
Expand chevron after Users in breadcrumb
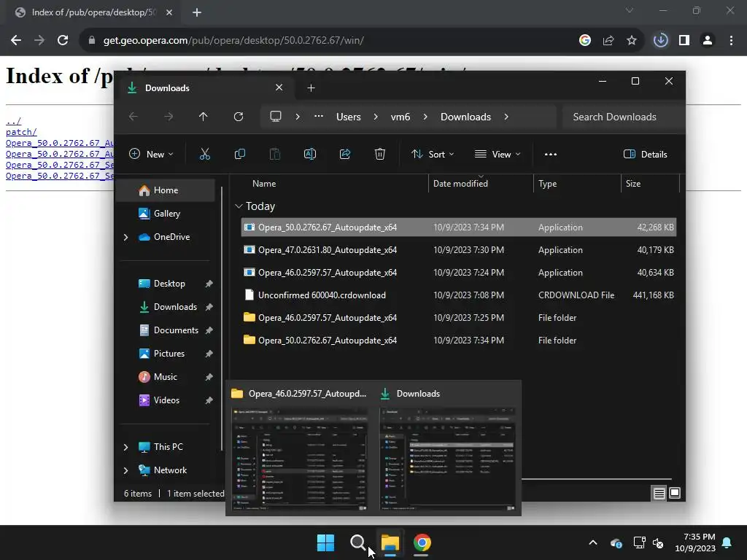tap(376, 117)
